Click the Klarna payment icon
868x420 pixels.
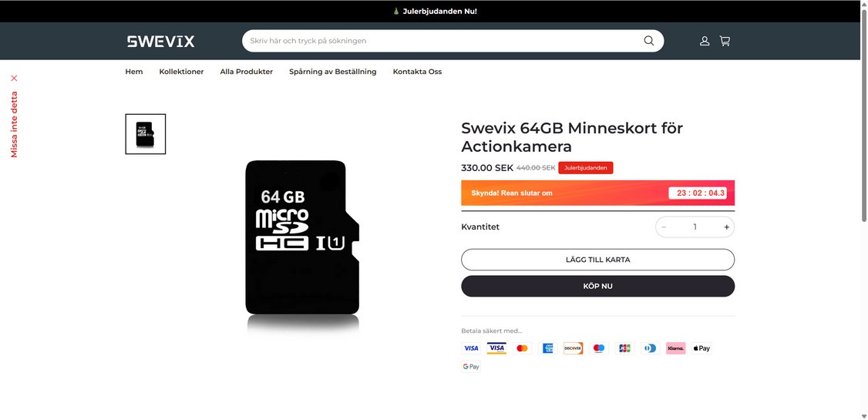tap(675, 348)
